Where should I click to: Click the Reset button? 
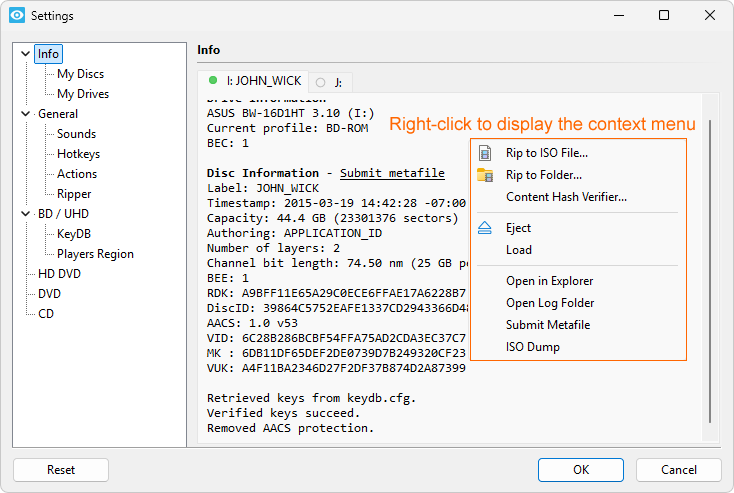click(61, 470)
